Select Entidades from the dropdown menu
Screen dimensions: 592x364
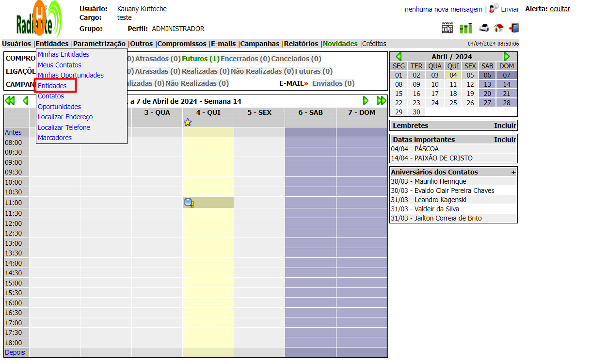(52, 86)
